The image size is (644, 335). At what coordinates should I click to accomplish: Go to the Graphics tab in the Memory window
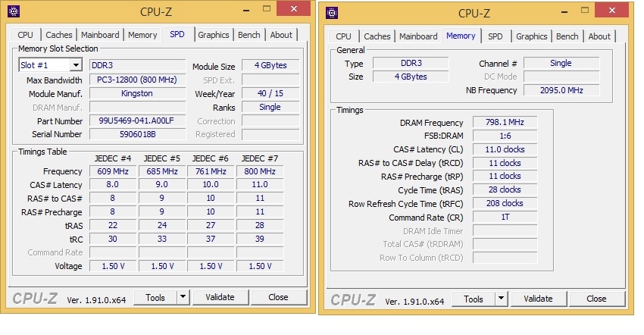tap(531, 36)
